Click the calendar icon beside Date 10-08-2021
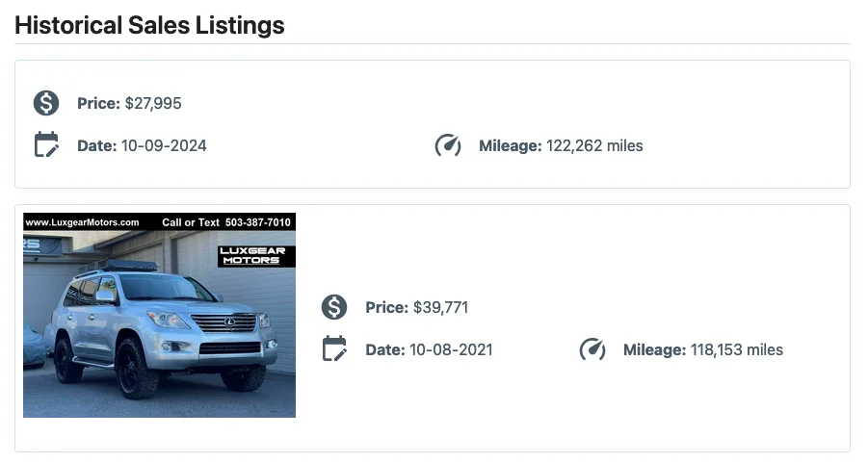The image size is (868, 463). [334, 349]
